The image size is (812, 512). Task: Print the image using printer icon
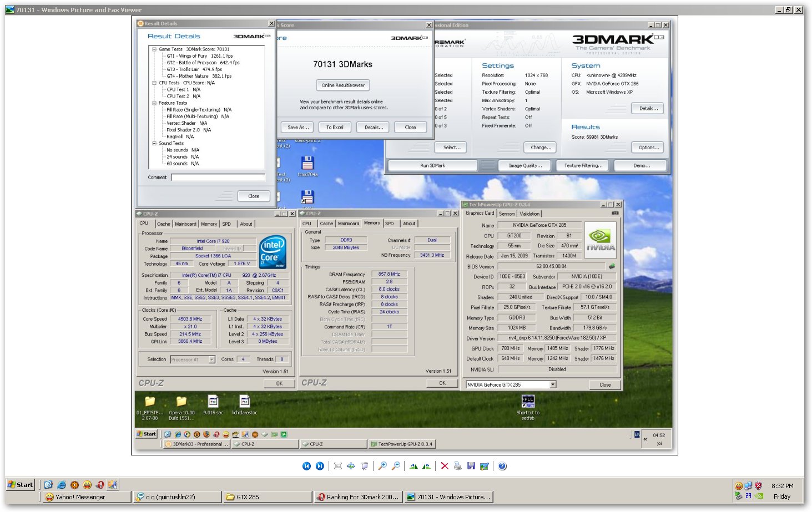[457, 466]
